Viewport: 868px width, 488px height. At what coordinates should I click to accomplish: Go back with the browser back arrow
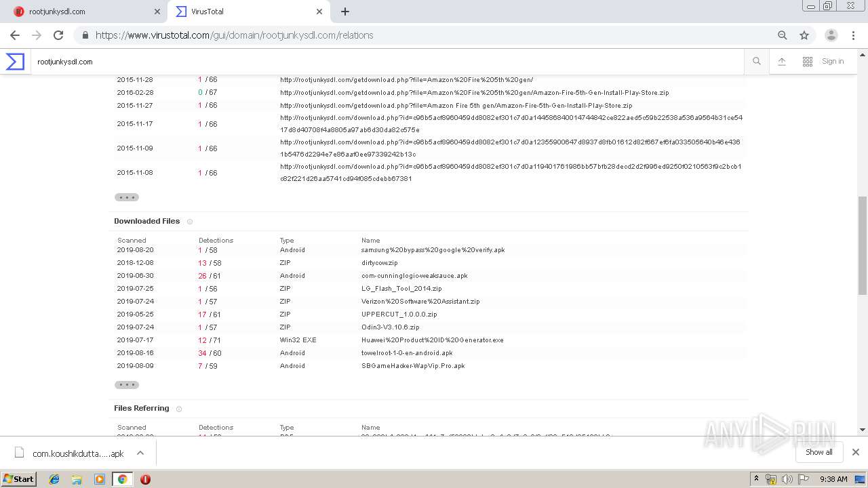point(15,35)
